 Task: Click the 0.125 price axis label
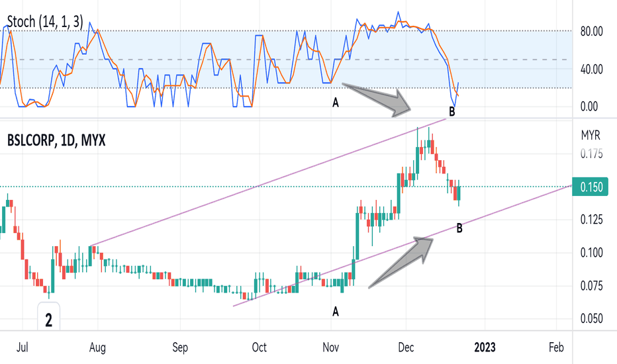[x=591, y=219]
